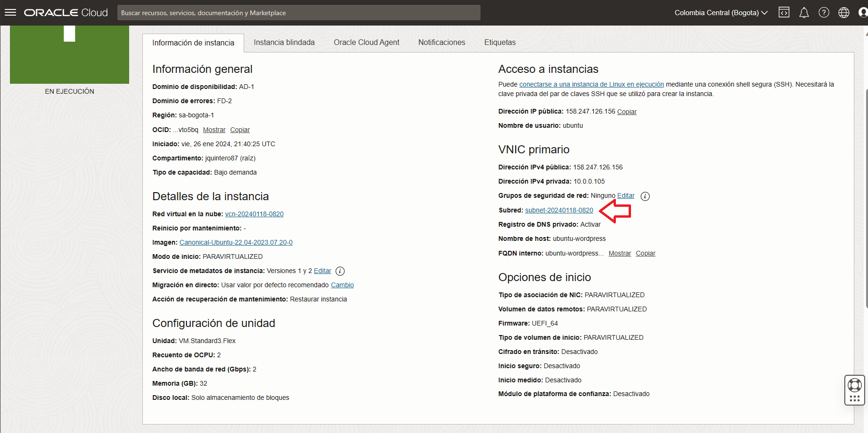
Task: Open the connect to running Linux instance link
Action: point(591,84)
